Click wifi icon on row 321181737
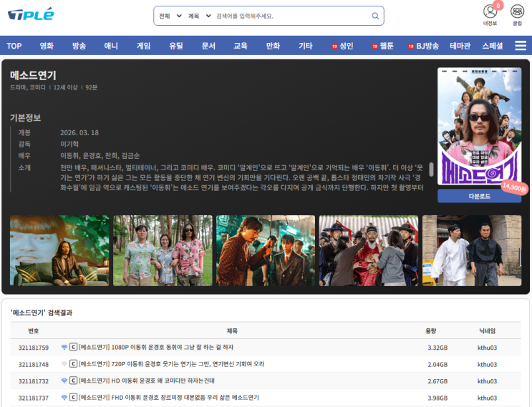The image size is (532, 407). coord(64,398)
